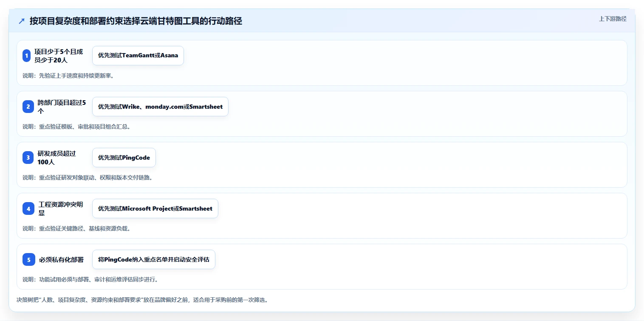Click the note 先验证上手速度和持续更新率
The height and width of the screenshot is (321, 644).
click(x=68, y=76)
